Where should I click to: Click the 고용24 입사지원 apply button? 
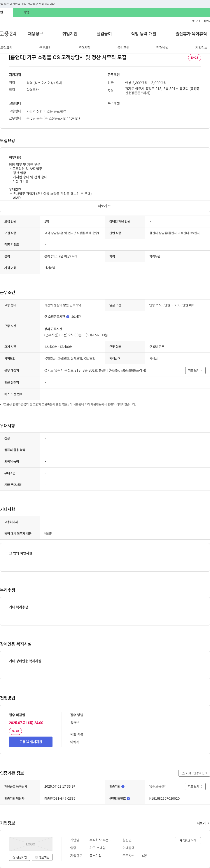click(x=31, y=742)
